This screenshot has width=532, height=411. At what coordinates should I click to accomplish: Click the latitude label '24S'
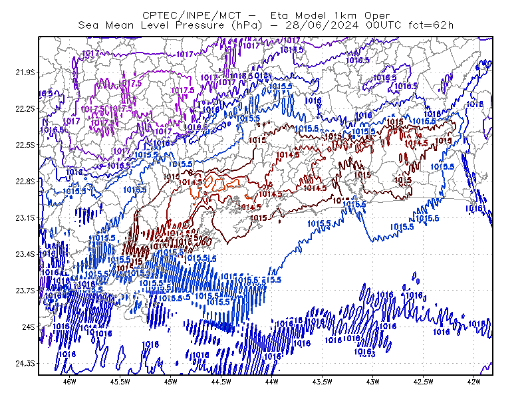point(29,327)
